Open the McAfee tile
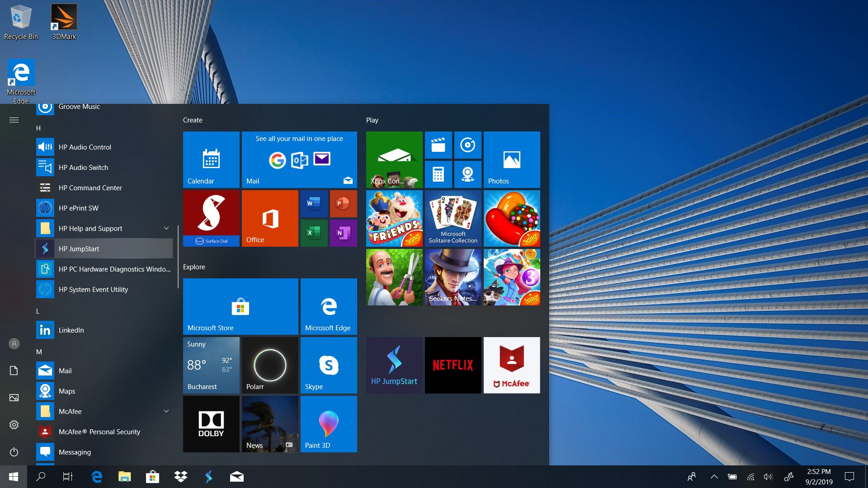This screenshot has width=868, height=488. [512, 365]
